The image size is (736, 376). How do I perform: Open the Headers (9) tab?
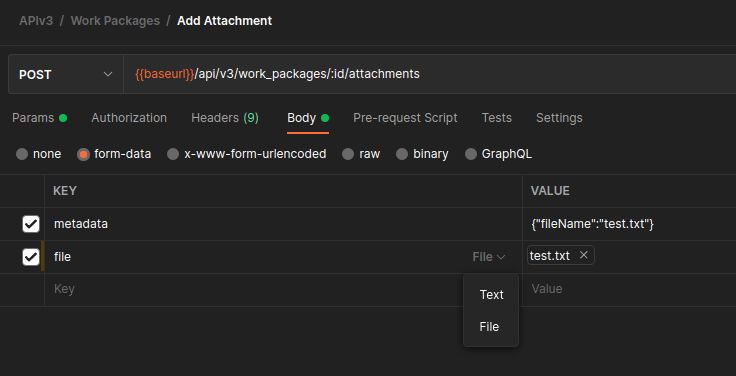225,118
